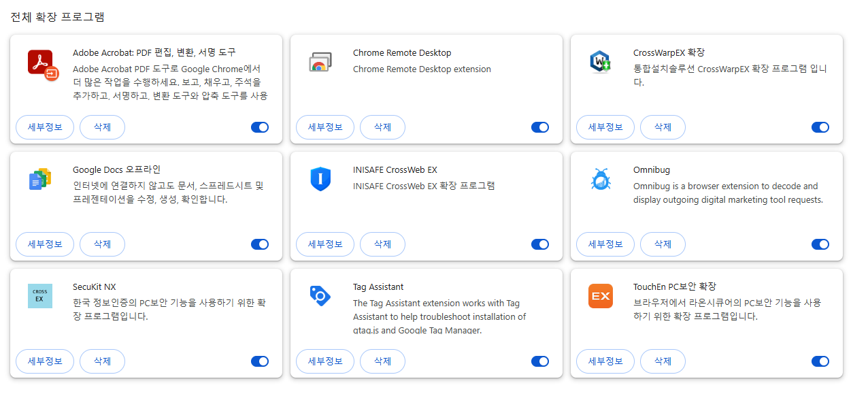Click the Tag Assistant icon

(320, 295)
